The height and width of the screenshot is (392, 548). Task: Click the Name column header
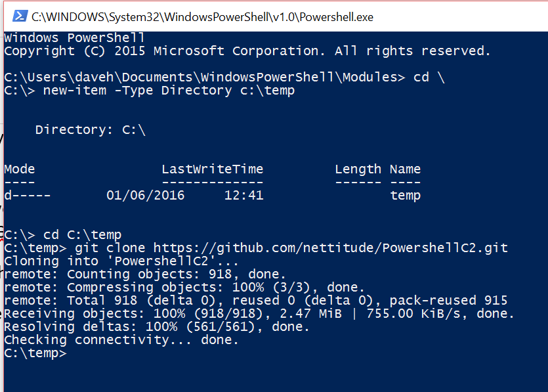(406, 169)
